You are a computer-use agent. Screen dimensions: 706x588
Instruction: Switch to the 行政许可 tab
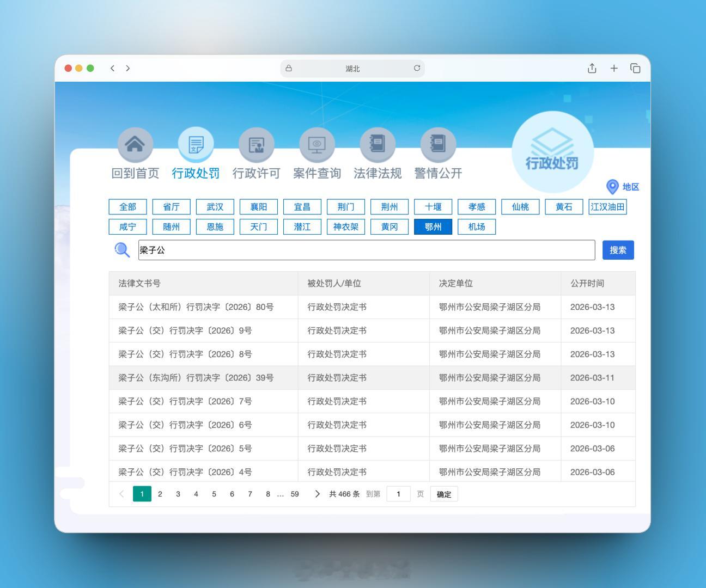[x=256, y=173]
